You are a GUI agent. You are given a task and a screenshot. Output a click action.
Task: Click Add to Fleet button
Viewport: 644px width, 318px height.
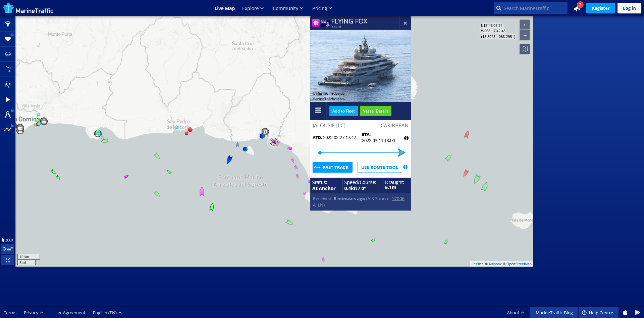click(343, 111)
